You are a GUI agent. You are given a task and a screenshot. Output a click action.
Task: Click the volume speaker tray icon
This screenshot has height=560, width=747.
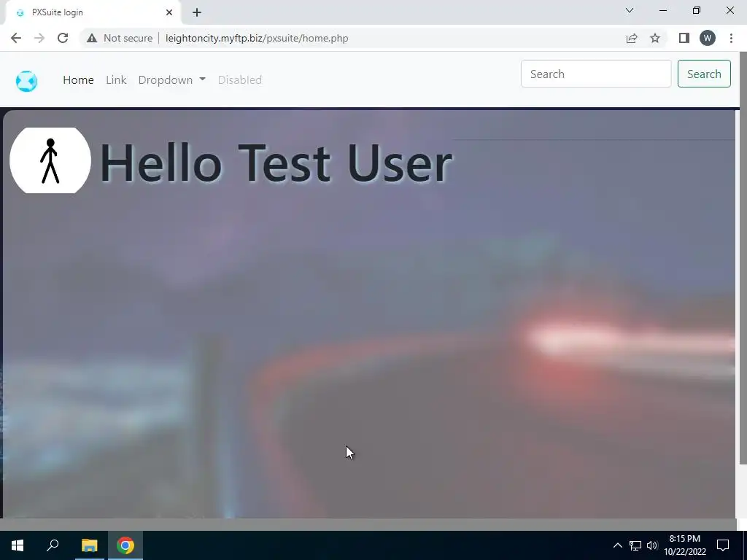click(x=652, y=545)
